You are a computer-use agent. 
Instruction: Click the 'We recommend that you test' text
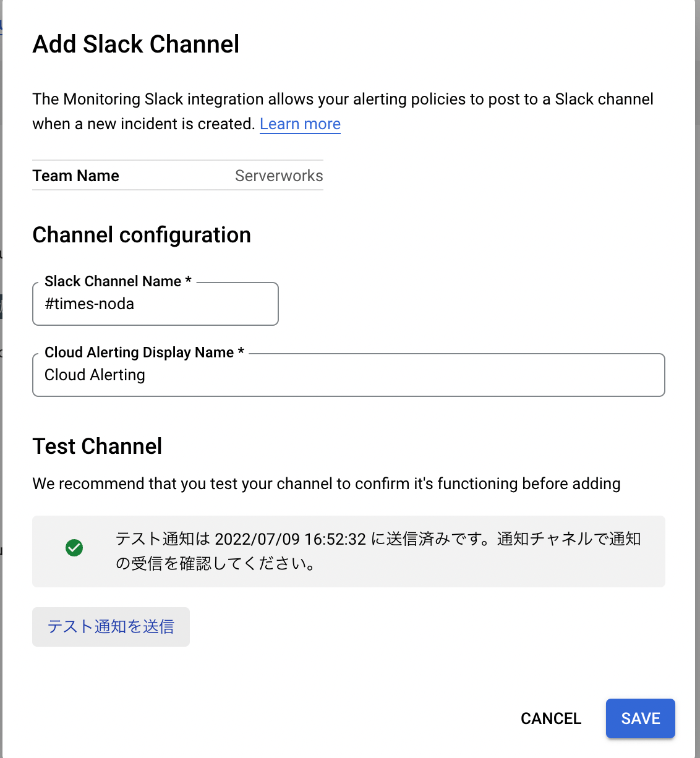point(327,483)
